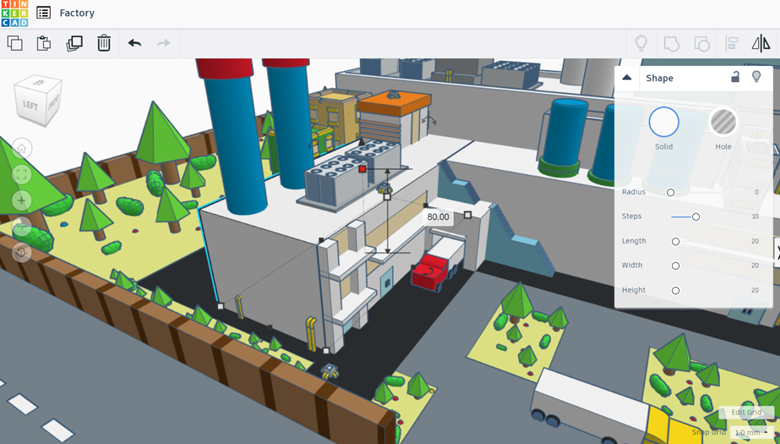Screen dimensions: 780x444
Task: Switch to orthographic view cube icon
Action: (21, 252)
